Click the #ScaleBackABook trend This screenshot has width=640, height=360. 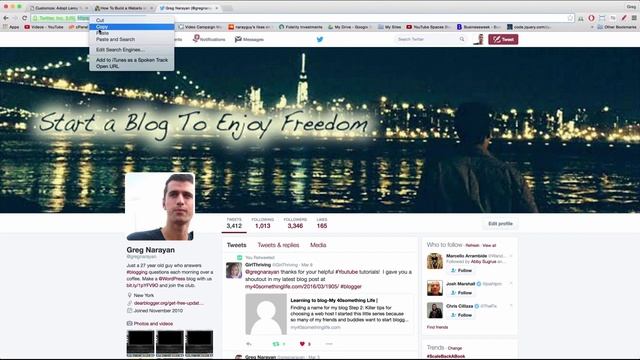[446, 356]
